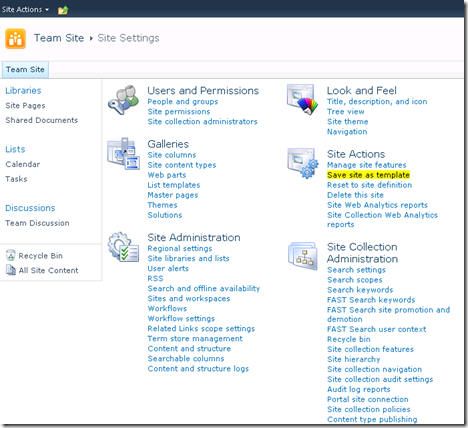Viewport: 468px width, 428px height.
Task: Select the Team Site navigation tab
Action: tap(25, 69)
